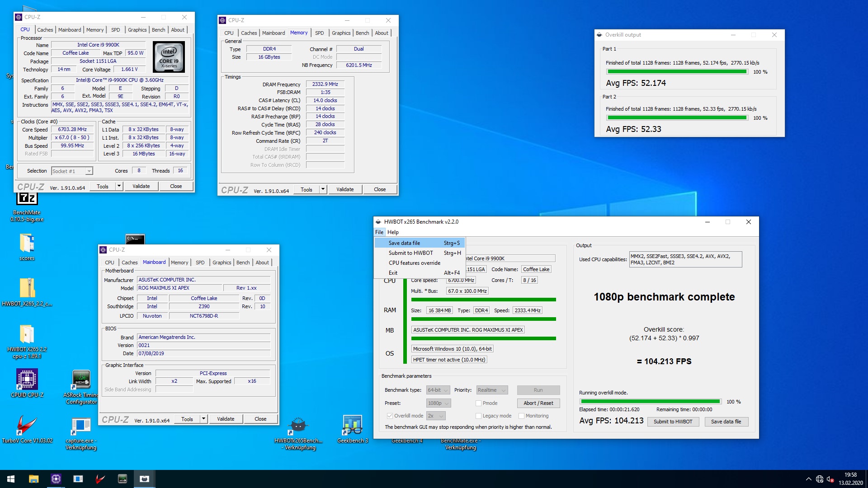Switch to TurboV Core in the taskbar
868x488 pixels.
click(x=100, y=479)
